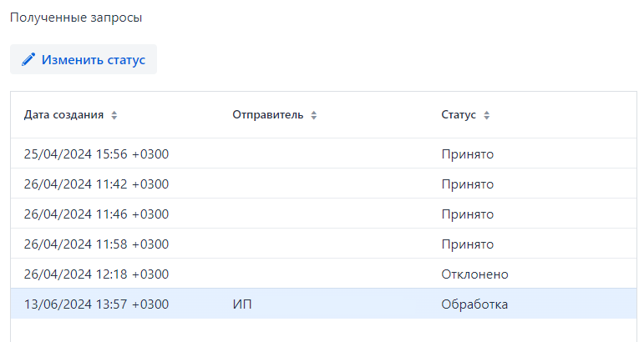
Task: Select row dated 26/04/2024 11:58
Action: (96, 244)
